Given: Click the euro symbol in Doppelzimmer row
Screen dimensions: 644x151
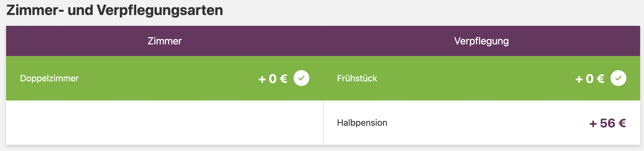Looking at the screenshot, I should click(x=283, y=79).
